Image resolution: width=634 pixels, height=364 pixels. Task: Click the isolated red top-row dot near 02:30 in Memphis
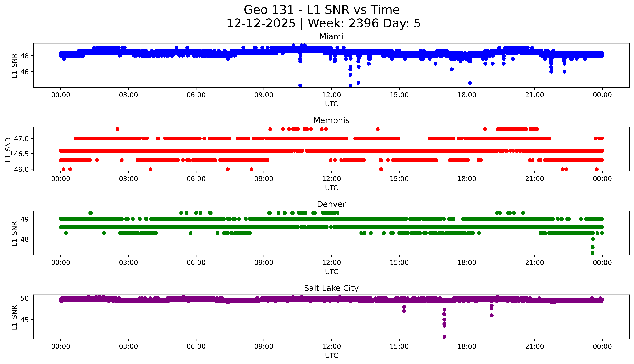[117, 129]
